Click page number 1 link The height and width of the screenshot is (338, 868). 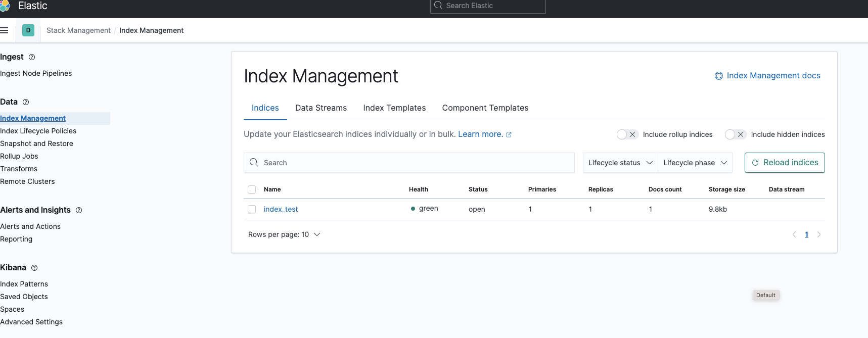[807, 234]
